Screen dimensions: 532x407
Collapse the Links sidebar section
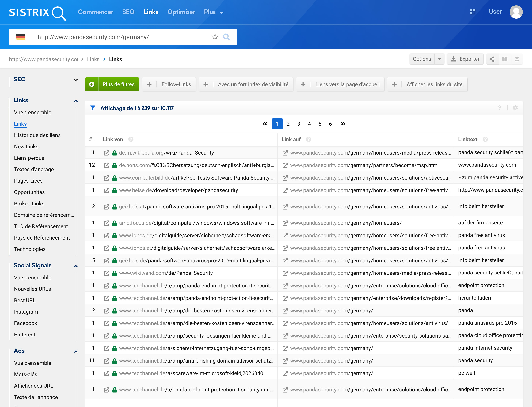(76, 101)
